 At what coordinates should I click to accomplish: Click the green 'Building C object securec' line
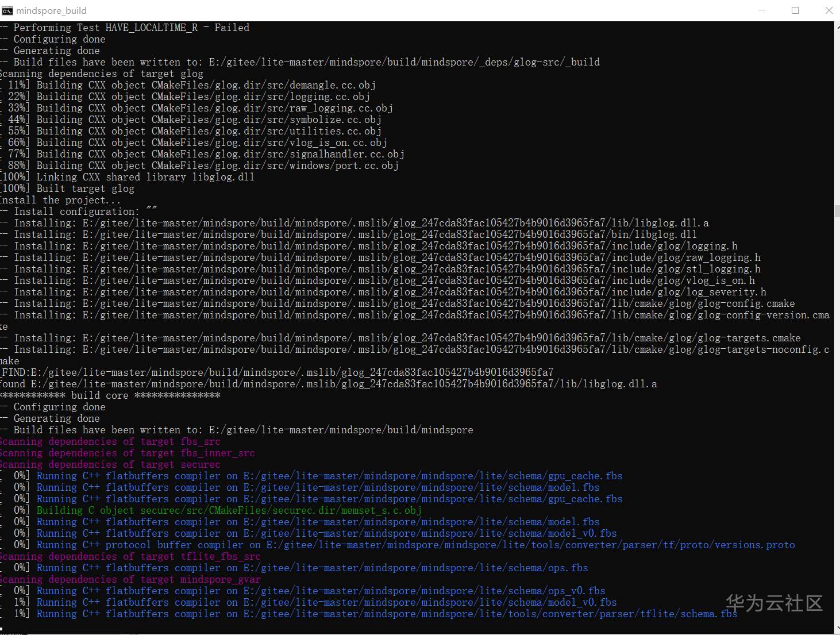point(229,510)
